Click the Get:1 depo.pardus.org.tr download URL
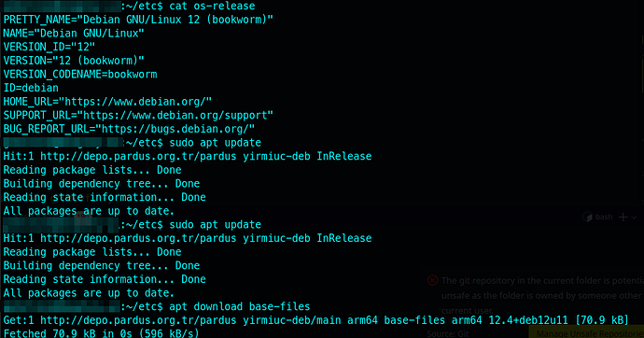The image size is (644, 338). (x=138, y=320)
